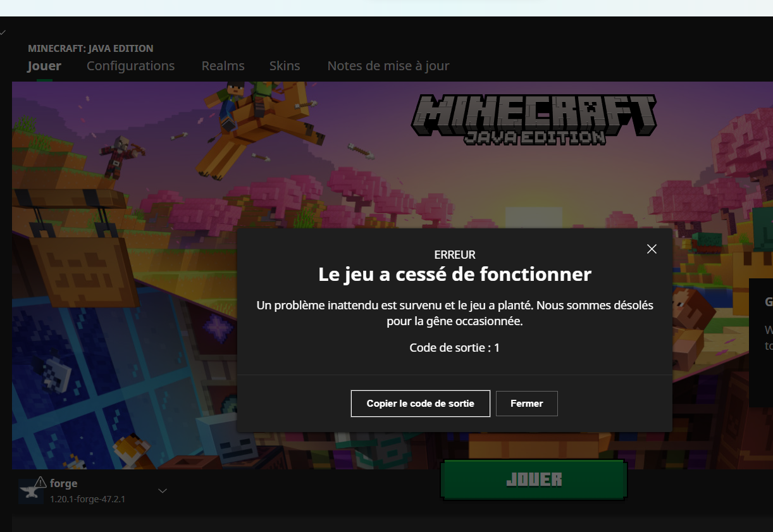This screenshot has height=532, width=773.
Task: Click the 'Fermer' button
Action: click(527, 404)
